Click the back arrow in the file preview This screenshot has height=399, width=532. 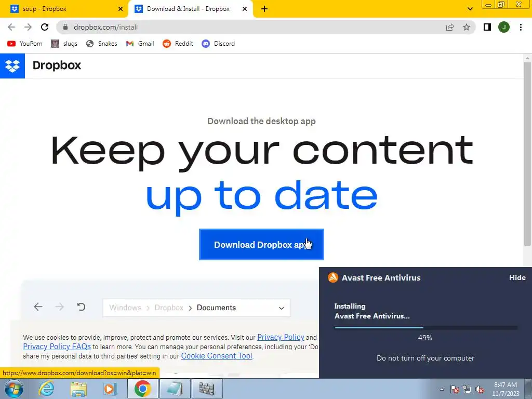(x=38, y=307)
